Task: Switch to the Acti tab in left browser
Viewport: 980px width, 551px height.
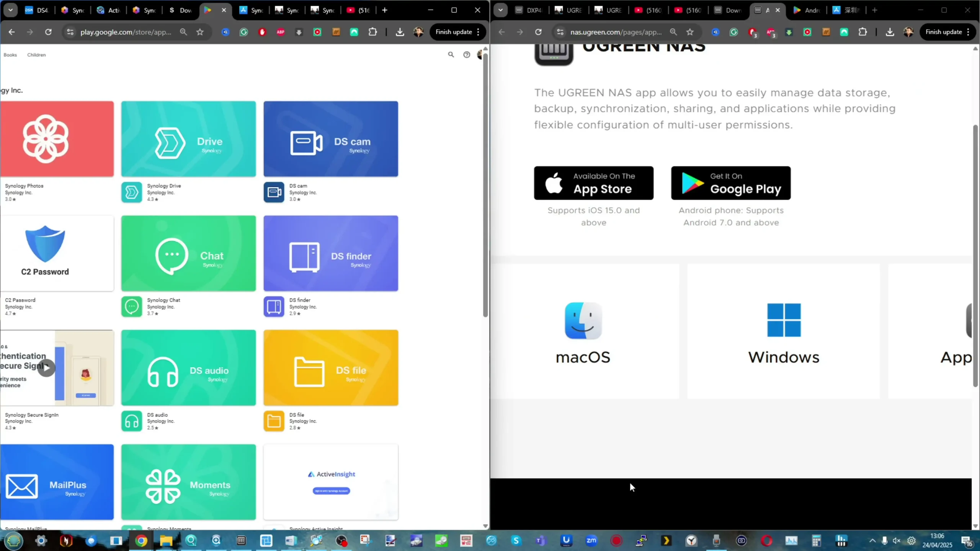Action: tap(109, 10)
